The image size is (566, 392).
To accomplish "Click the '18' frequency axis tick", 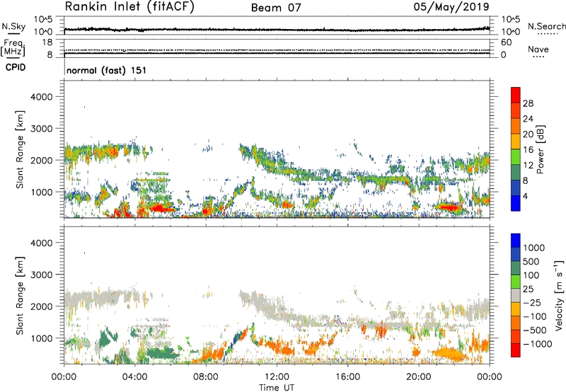I will click(x=47, y=42).
